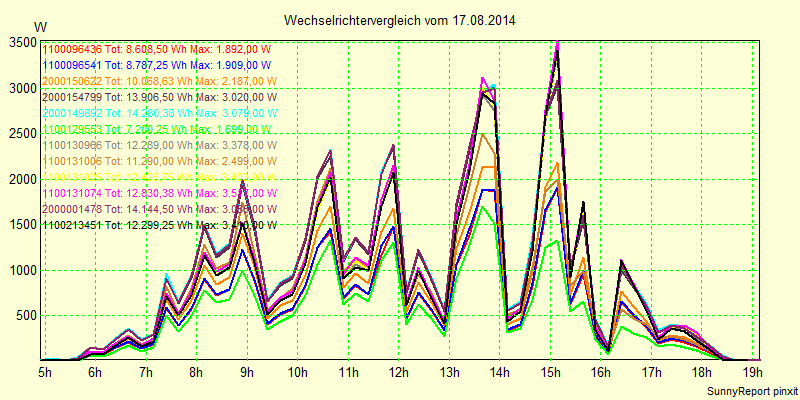Click the x-axis label 7h
800x400 pixels.
coord(146,371)
